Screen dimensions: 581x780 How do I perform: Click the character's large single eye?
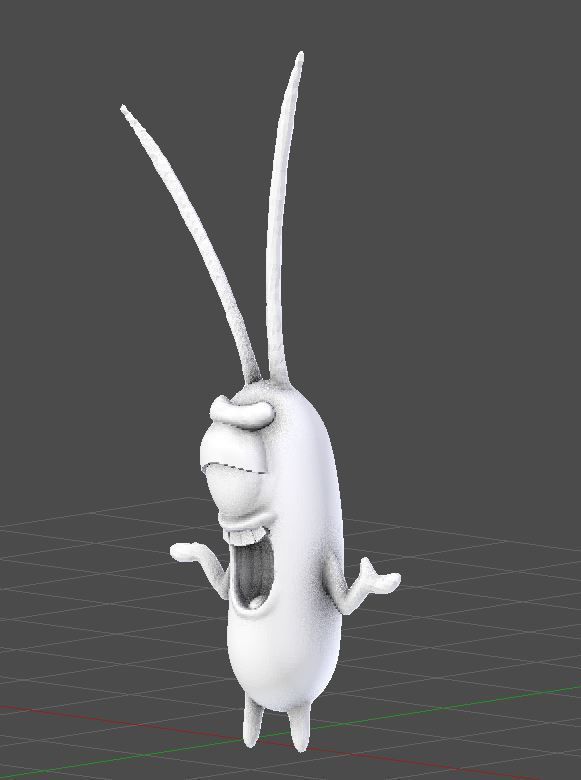(x=233, y=468)
